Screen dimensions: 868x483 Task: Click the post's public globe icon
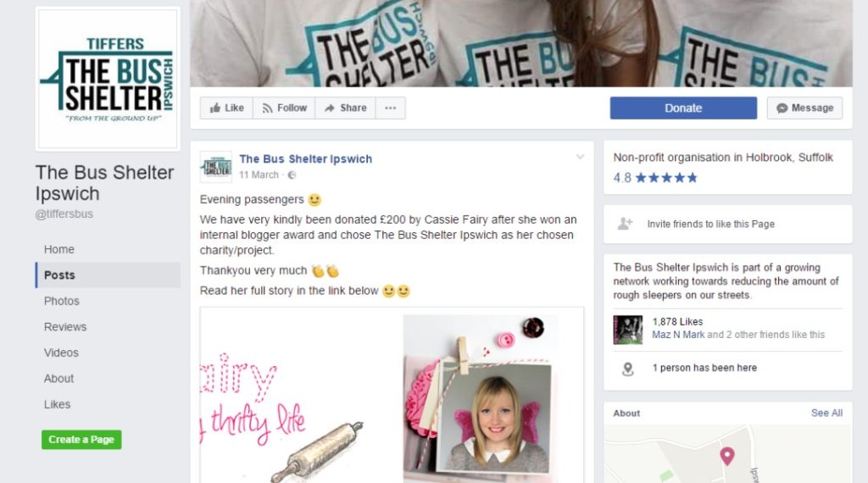[x=292, y=175]
